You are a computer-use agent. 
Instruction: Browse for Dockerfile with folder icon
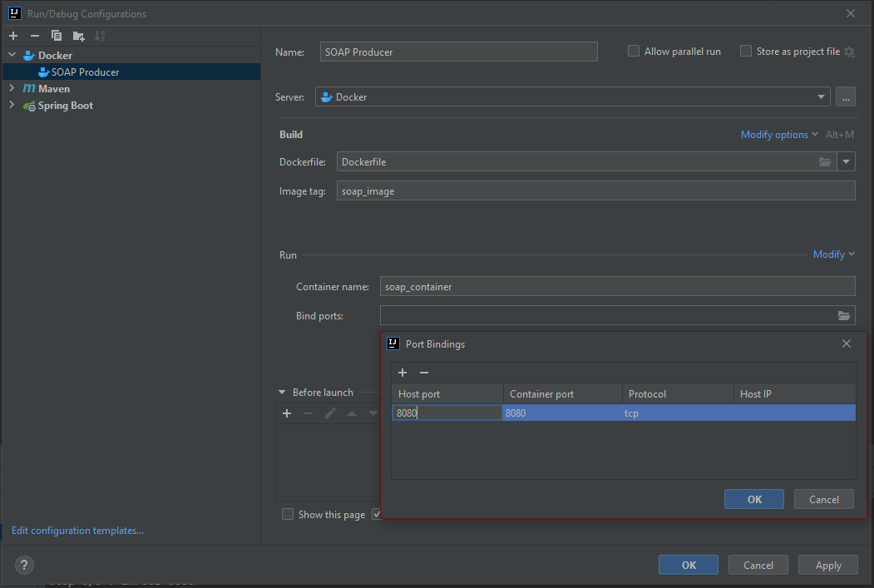click(824, 161)
